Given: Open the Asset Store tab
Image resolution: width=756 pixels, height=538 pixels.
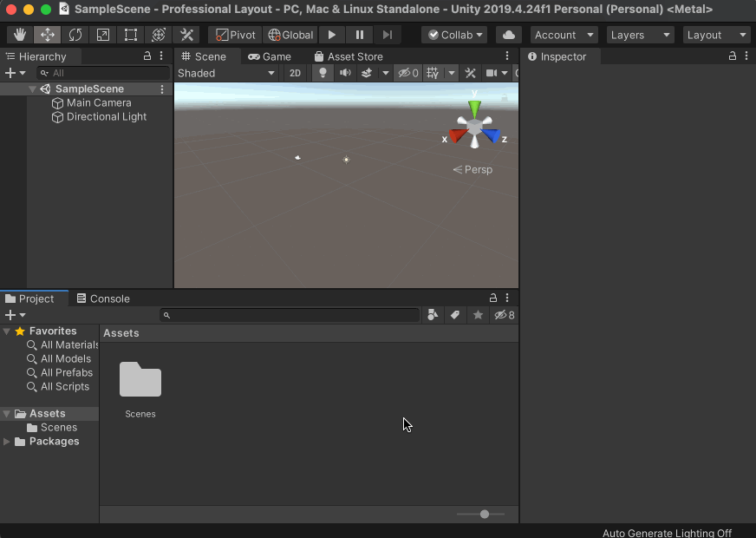Looking at the screenshot, I should click(x=349, y=56).
